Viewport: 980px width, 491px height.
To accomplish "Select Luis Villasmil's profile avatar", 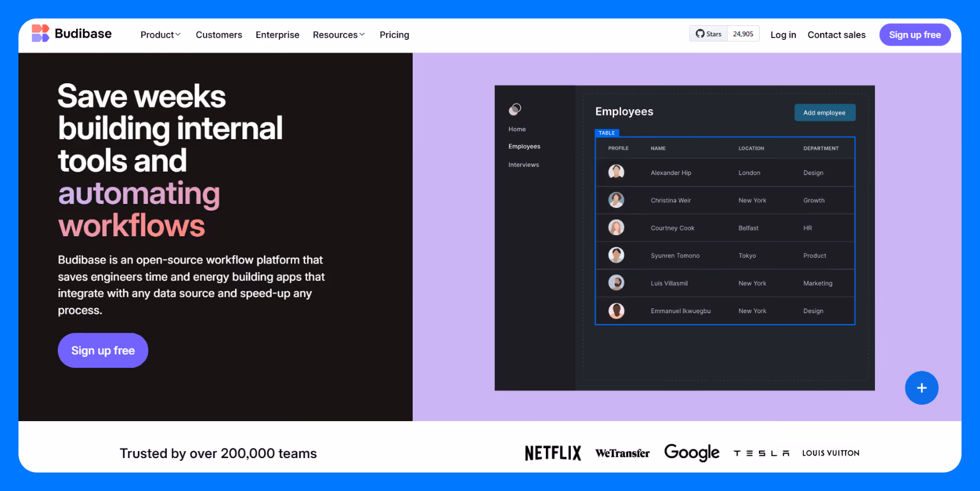I will (x=616, y=283).
